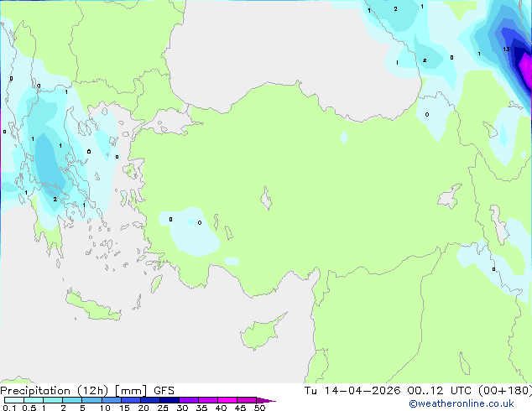Pick the 25–30 mm navy legend swatch
This screenshot has height=411, width=532.
[x=169, y=400]
